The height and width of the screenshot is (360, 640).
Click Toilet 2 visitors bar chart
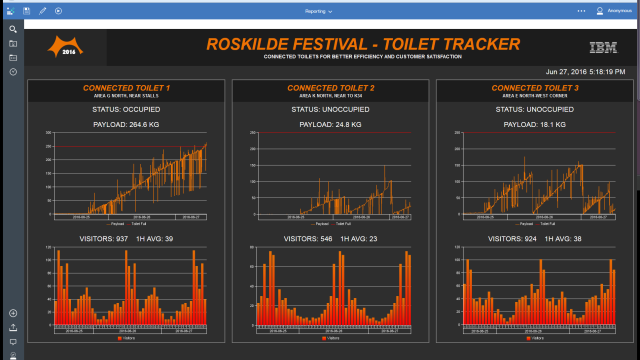coord(330,293)
